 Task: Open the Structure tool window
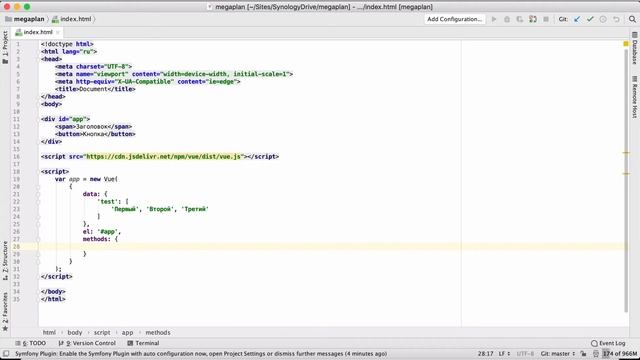click(x=5, y=260)
